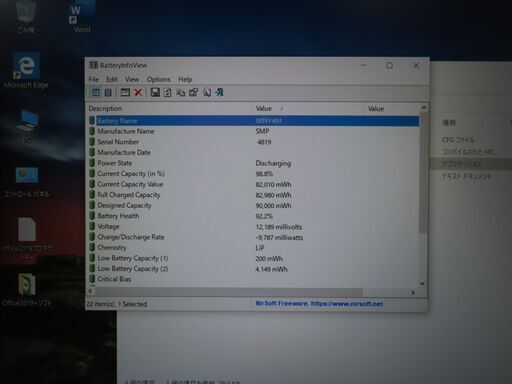The width and height of the screenshot is (512, 384).
Task: Switch to the Battery Log toolbar icon
Action: click(108, 92)
